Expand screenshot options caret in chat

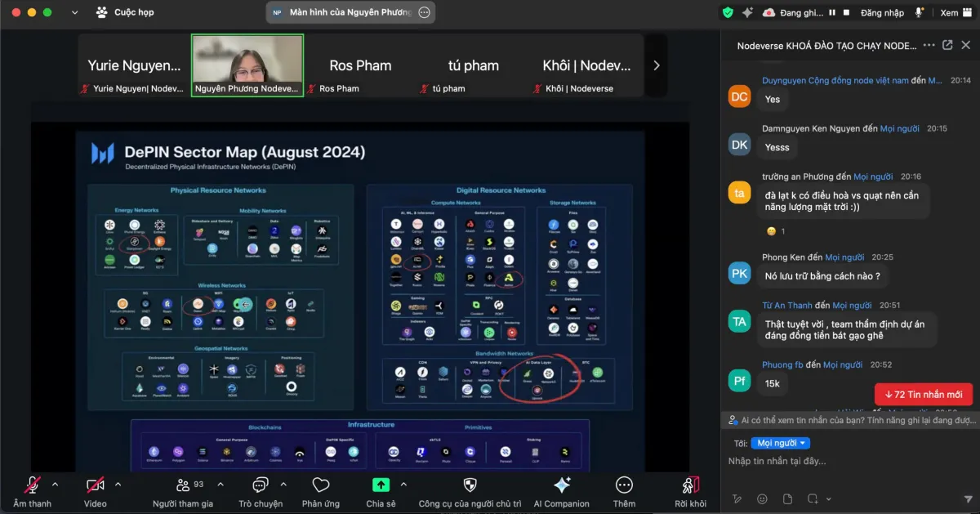click(x=828, y=498)
